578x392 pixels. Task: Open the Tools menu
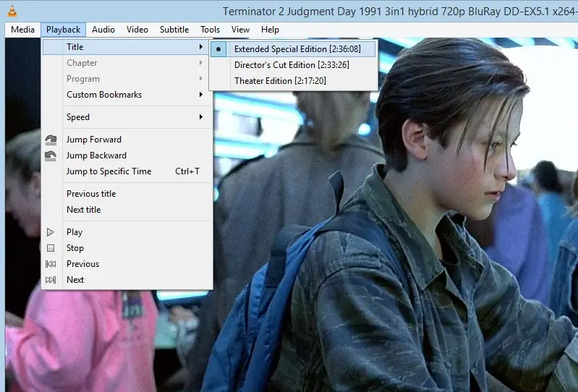point(210,30)
